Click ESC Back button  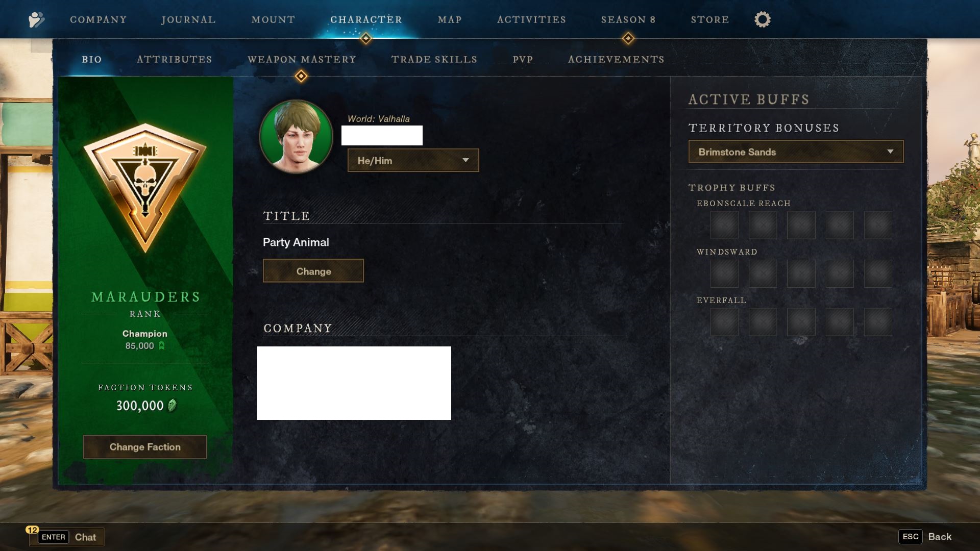pyautogui.click(x=926, y=537)
